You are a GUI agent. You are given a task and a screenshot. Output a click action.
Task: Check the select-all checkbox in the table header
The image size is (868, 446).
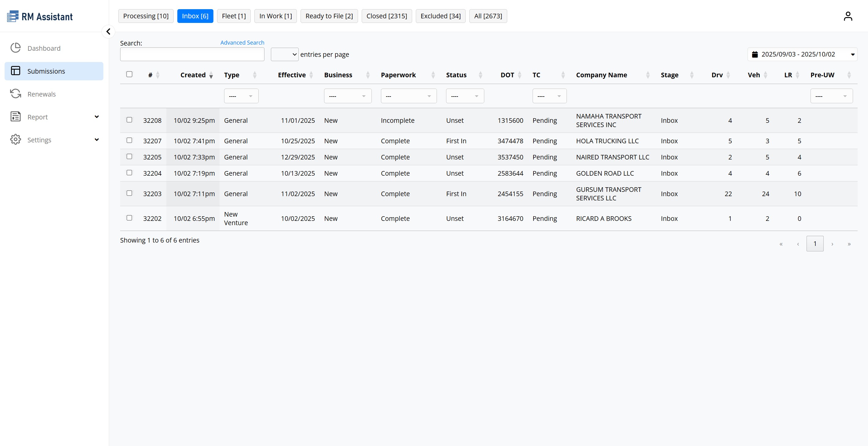click(129, 75)
